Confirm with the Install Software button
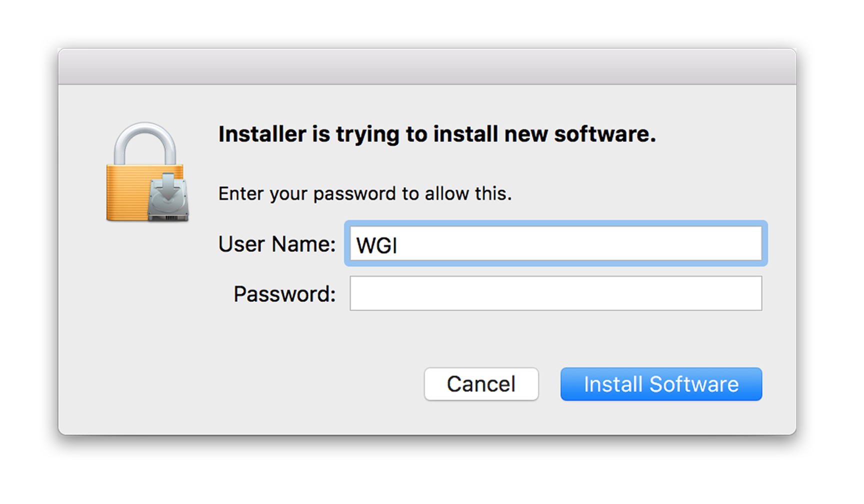The height and width of the screenshot is (504, 864). tap(661, 384)
